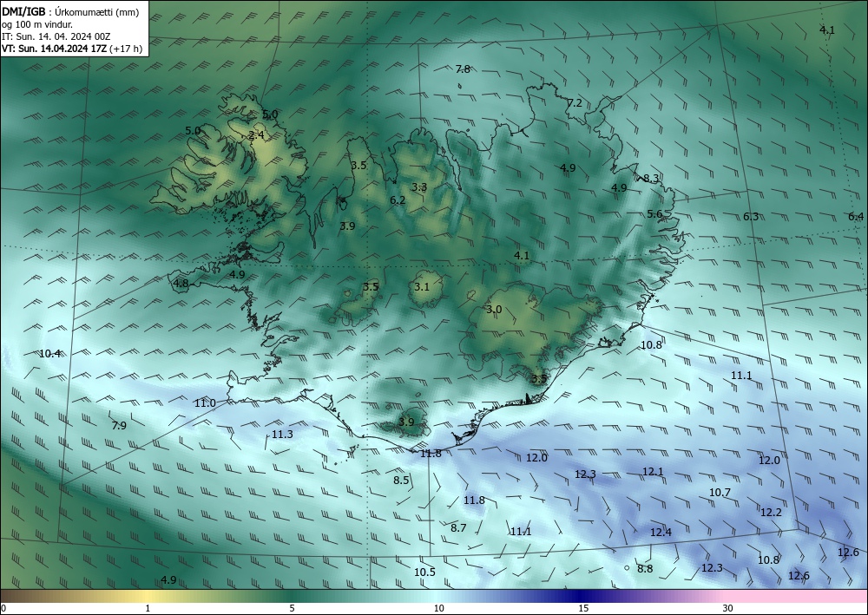Viewport: 868px width, 615px height.
Task: Click the 5.6 value in east Iceland
Action: (654, 214)
